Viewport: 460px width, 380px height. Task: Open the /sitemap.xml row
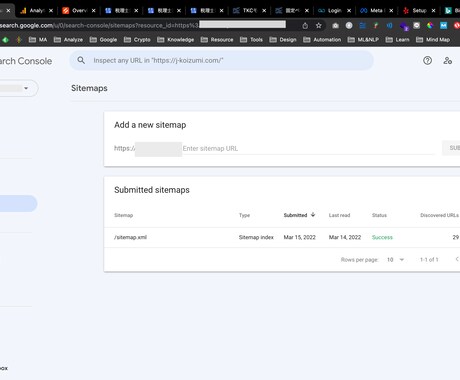coord(282,237)
